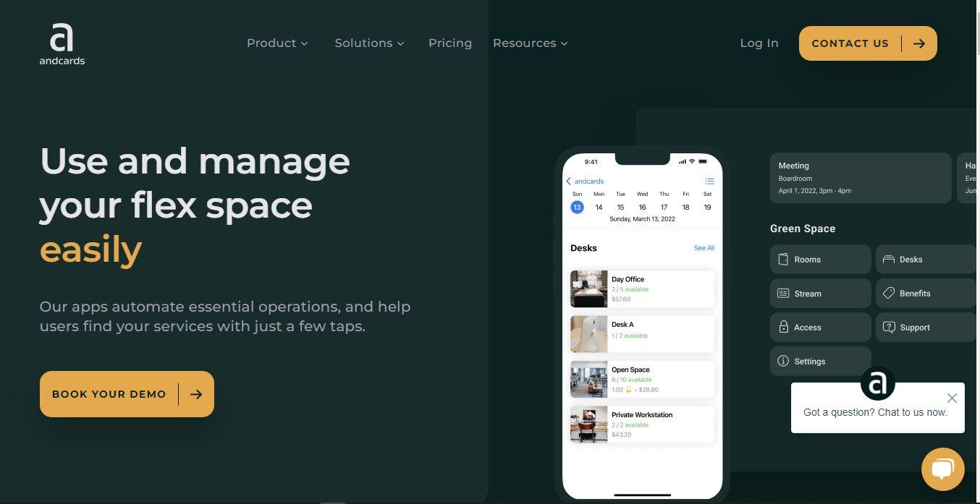The width and height of the screenshot is (980, 504).
Task: Open the Rooms label
Action: click(807, 260)
